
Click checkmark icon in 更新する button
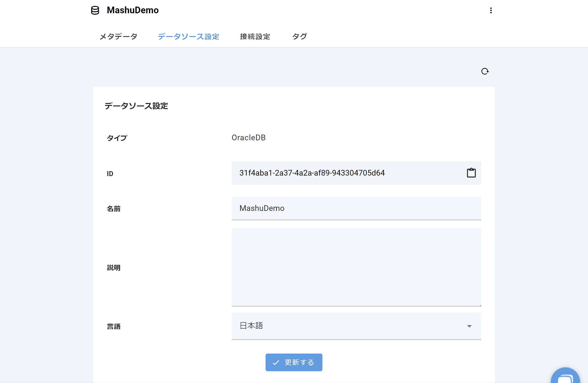(276, 362)
